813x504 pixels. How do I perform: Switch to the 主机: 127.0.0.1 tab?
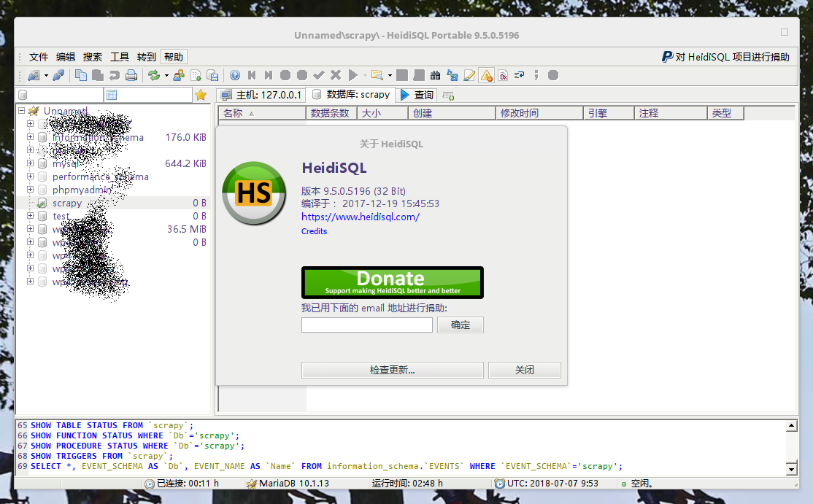point(261,95)
